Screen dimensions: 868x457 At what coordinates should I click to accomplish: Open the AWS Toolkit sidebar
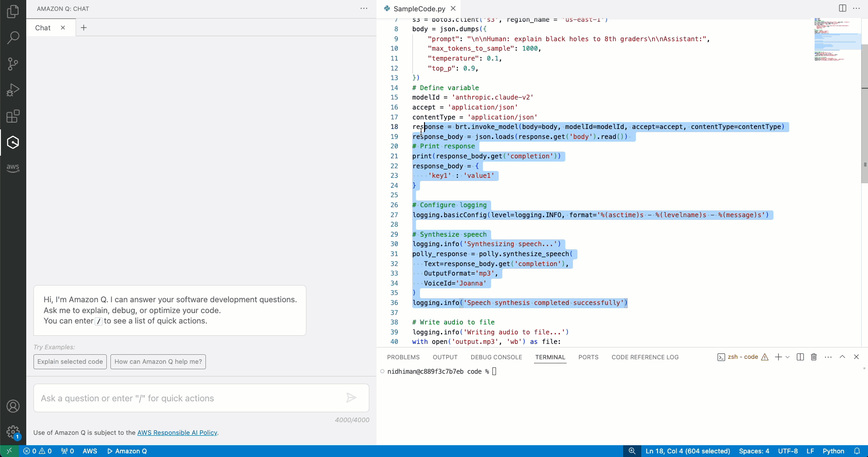(x=13, y=168)
